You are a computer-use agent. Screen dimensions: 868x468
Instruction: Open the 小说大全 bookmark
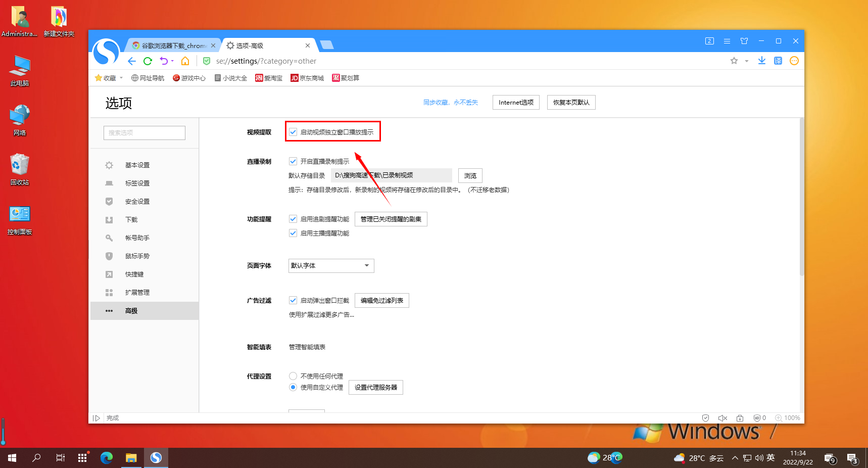pos(231,78)
